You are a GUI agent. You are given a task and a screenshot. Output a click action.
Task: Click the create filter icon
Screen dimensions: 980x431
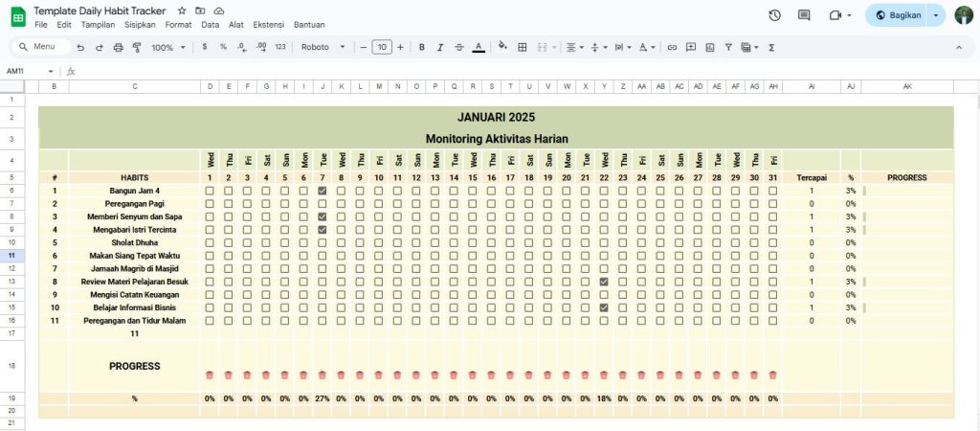click(728, 47)
